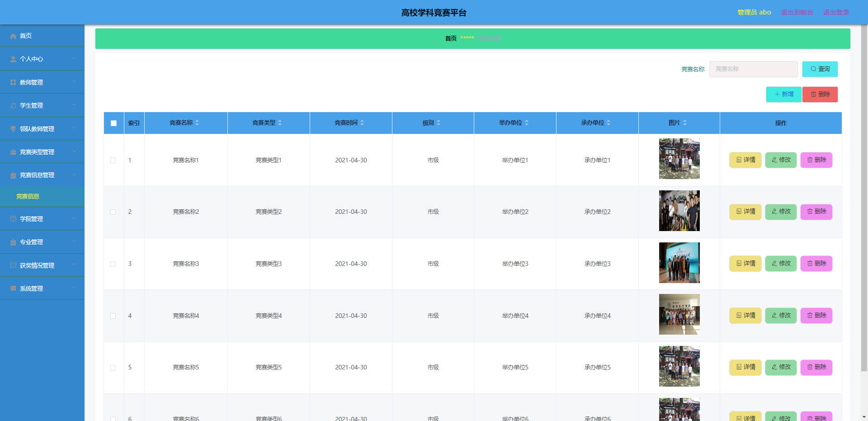Expand 领队教师管理 menu chevron
The height and width of the screenshot is (421, 868).
coord(74,128)
